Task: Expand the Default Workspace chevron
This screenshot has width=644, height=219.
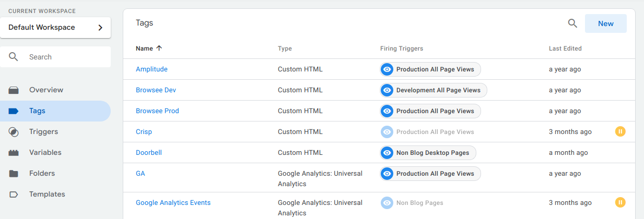Action: pos(100,28)
